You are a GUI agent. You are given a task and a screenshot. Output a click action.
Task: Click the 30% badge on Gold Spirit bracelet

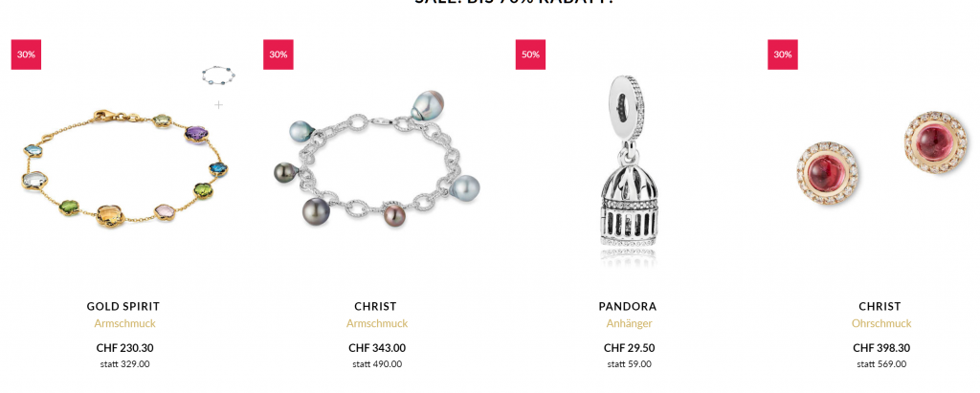[26, 55]
